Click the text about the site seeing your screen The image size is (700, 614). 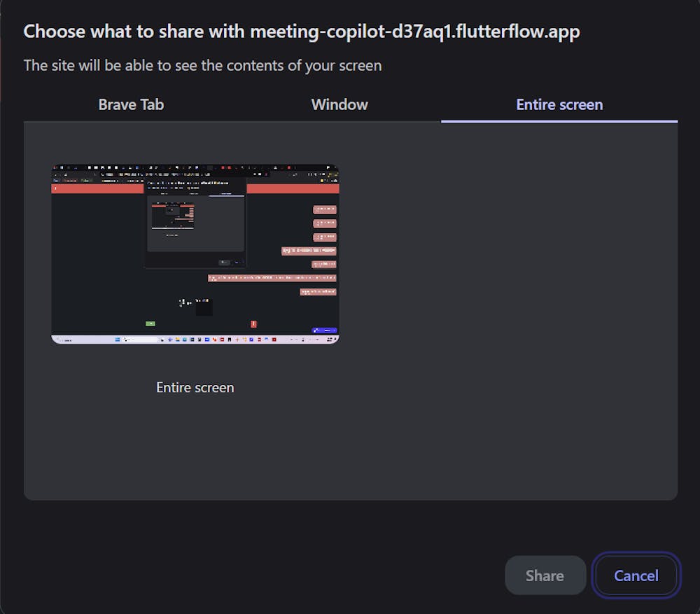click(203, 65)
